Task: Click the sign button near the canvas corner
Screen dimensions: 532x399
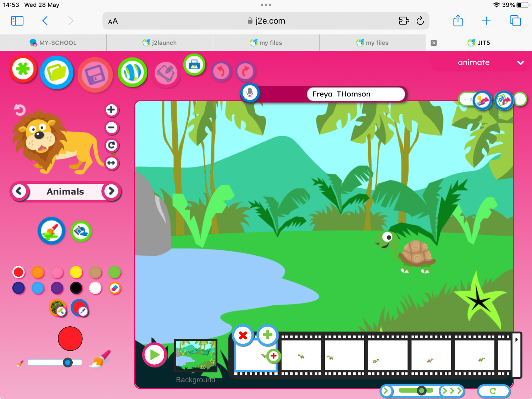Action: tap(466, 99)
